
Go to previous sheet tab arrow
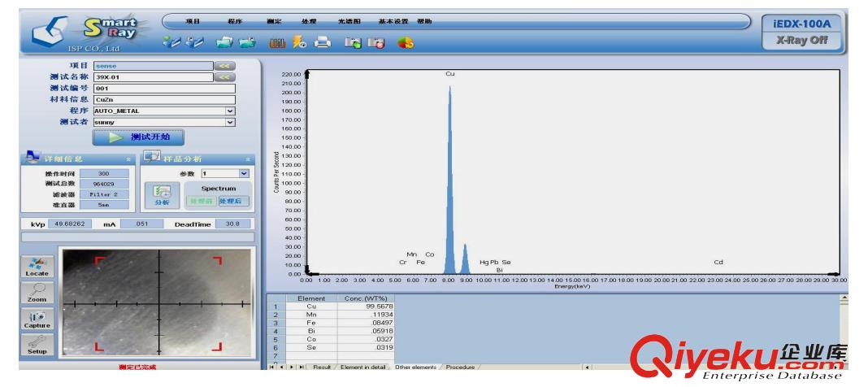point(281,367)
